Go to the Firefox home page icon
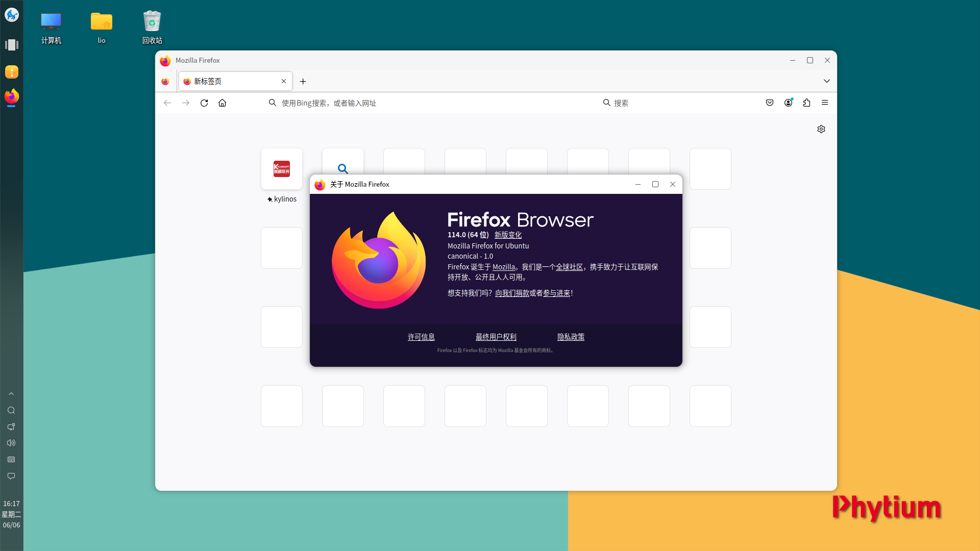The width and height of the screenshot is (980, 551). click(222, 103)
